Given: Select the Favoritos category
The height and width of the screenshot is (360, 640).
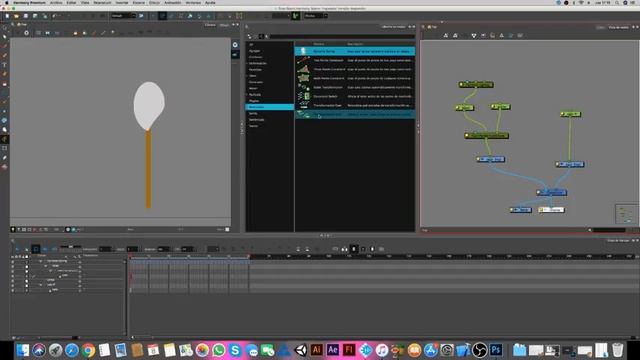Looking at the screenshot, I should pyautogui.click(x=255, y=70).
